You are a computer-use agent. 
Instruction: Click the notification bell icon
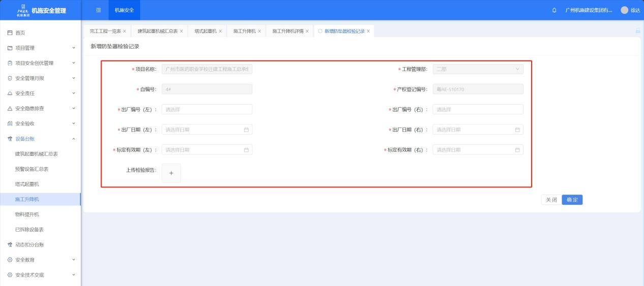(554, 10)
